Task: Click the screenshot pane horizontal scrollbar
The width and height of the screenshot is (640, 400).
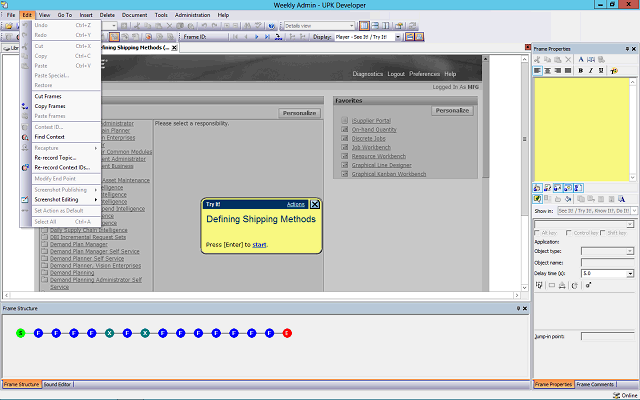Action: [x=262, y=295]
